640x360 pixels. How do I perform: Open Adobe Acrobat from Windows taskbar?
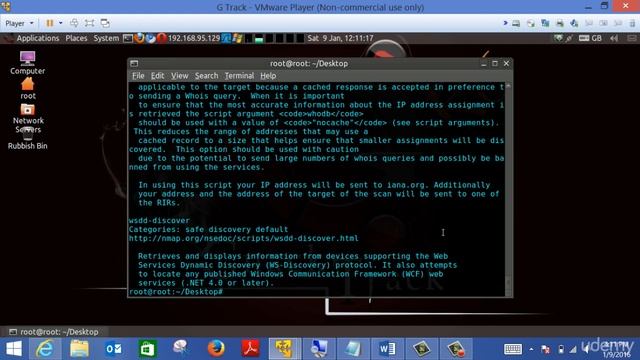pyautogui.click(x=250, y=349)
